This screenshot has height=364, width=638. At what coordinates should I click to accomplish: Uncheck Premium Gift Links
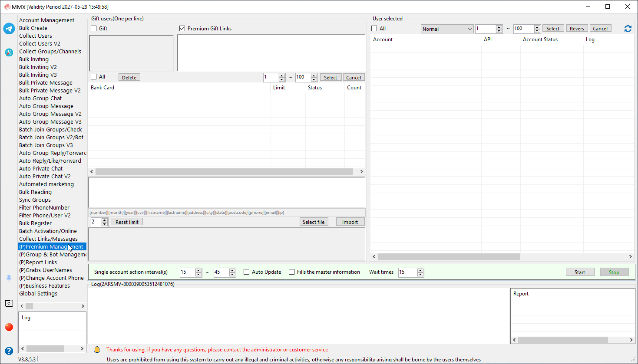pos(182,29)
